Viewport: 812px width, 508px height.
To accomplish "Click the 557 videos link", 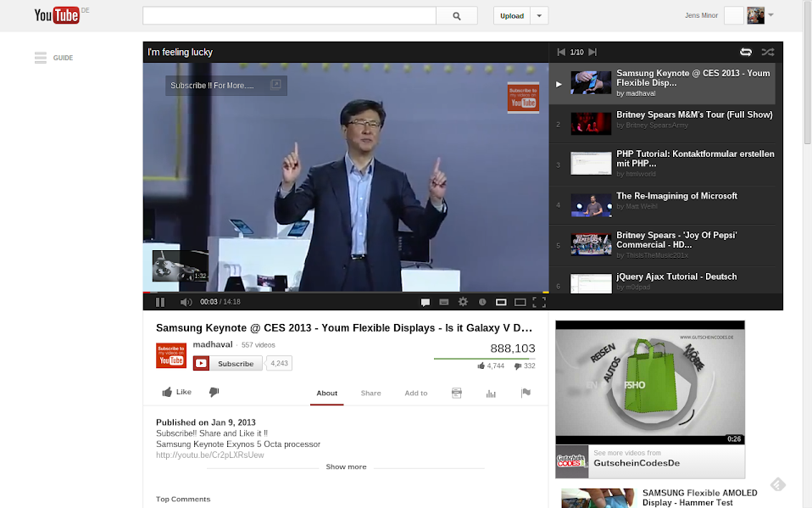I will [x=258, y=345].
